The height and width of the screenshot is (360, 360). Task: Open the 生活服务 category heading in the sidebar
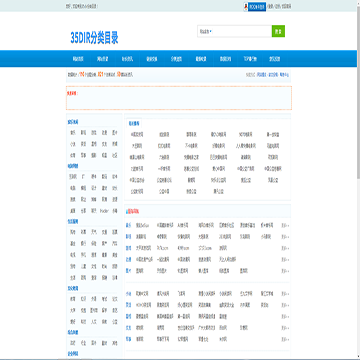pos(73,221)
